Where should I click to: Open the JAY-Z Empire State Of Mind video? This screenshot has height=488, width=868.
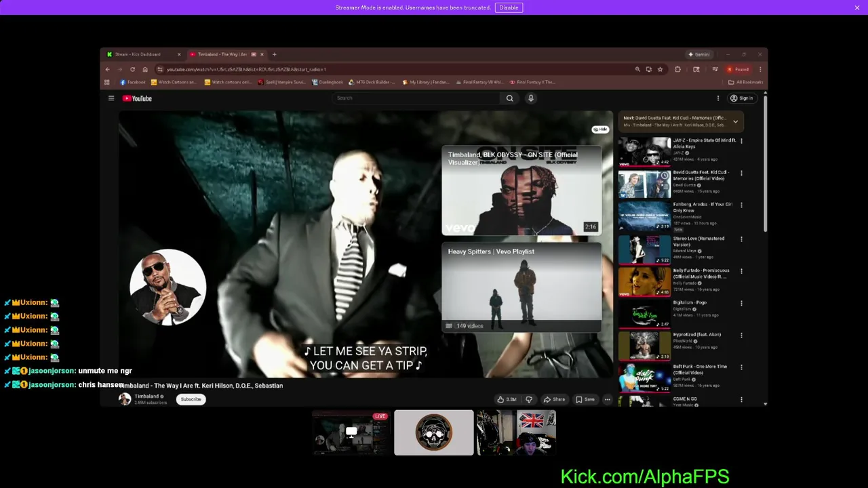(644, 152)
